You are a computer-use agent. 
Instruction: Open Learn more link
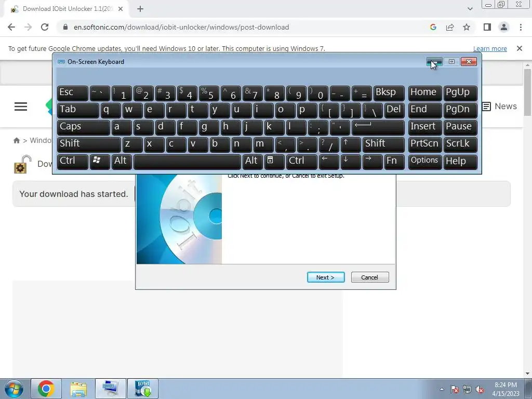[490, 48]
